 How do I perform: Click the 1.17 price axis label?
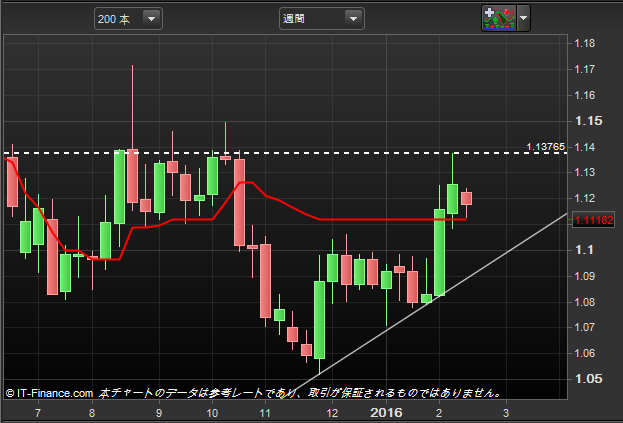585,69
